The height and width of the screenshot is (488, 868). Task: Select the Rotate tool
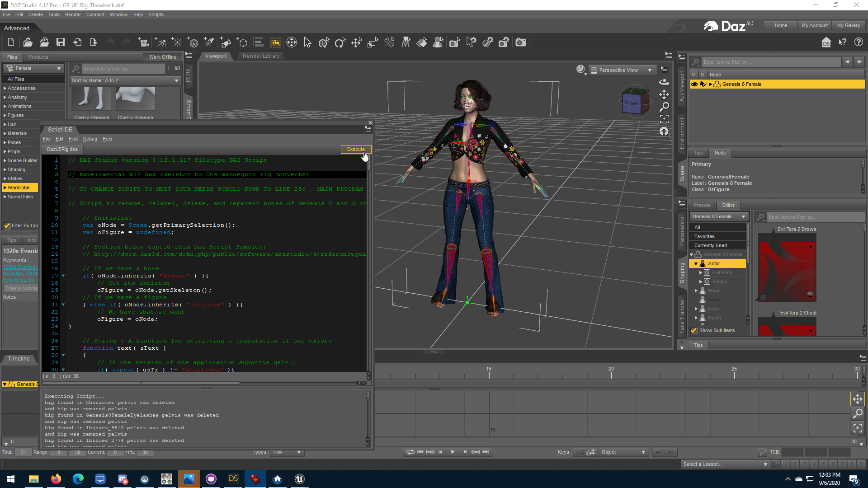pos(340,42)
